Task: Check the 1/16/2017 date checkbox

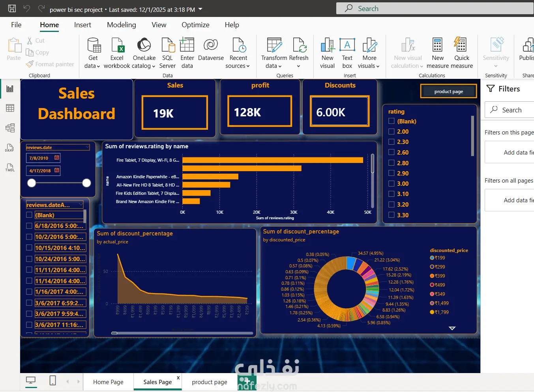Action: (29, 292)
